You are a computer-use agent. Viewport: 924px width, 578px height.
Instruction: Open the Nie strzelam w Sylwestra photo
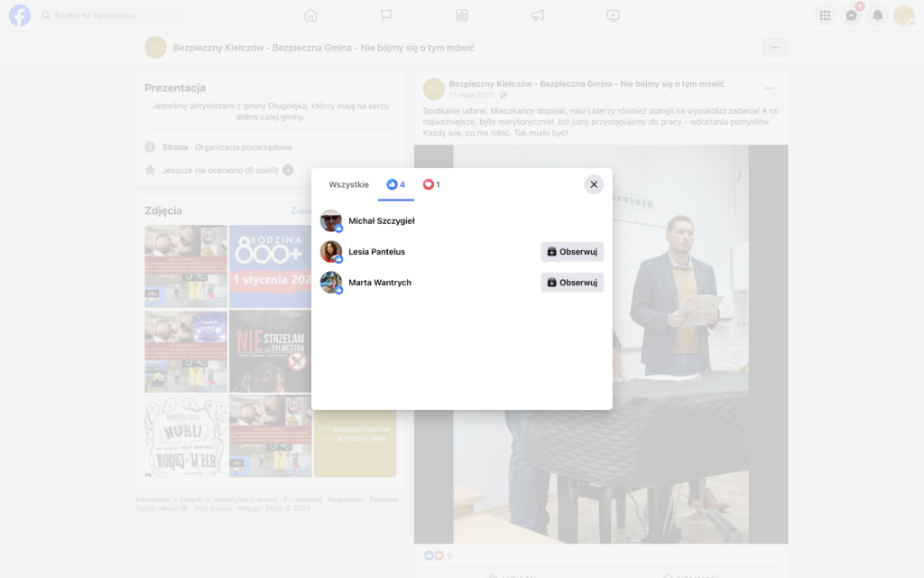click(x=271, y=351)
